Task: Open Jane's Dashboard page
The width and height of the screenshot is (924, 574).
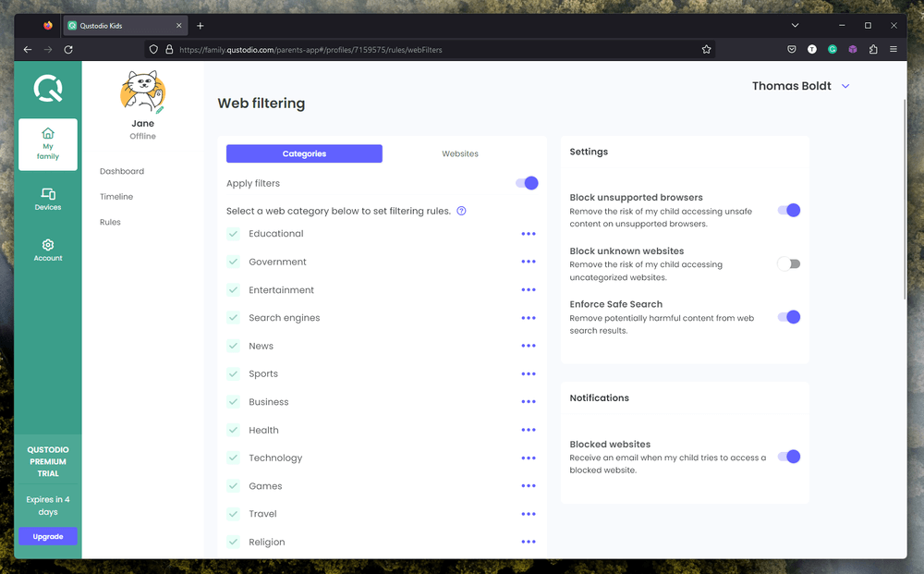Action: [x=122, y=172]
